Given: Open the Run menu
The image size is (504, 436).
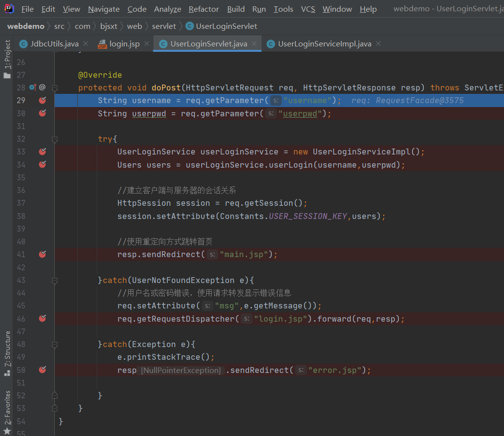Looking at the screenshot, I should pos(259,9).
